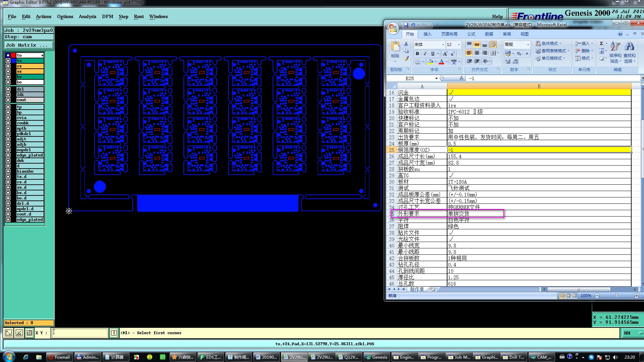Click the Excel Format Painter brush
644x362 pixels.
(x=406, y=58)
